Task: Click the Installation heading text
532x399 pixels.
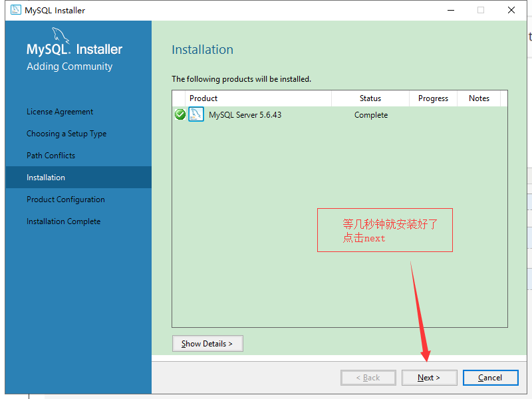Action: [203, 49]
